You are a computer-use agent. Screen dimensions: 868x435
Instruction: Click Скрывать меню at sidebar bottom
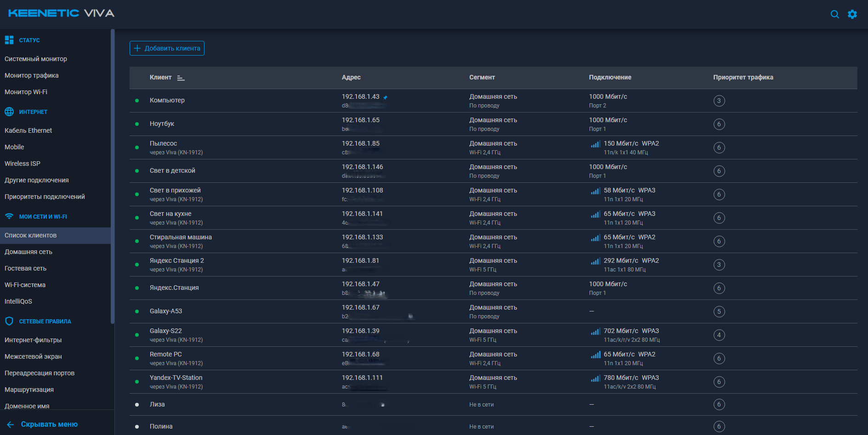(x=49, y=424)
